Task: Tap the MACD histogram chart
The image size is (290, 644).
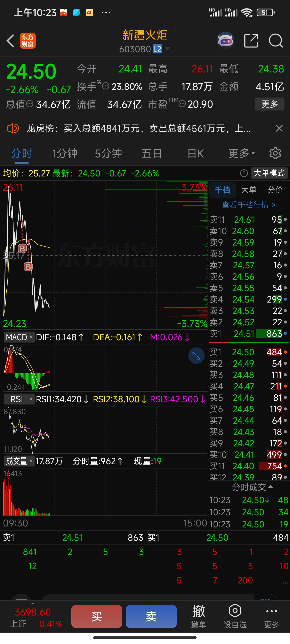Action: (x=105, y=368)
